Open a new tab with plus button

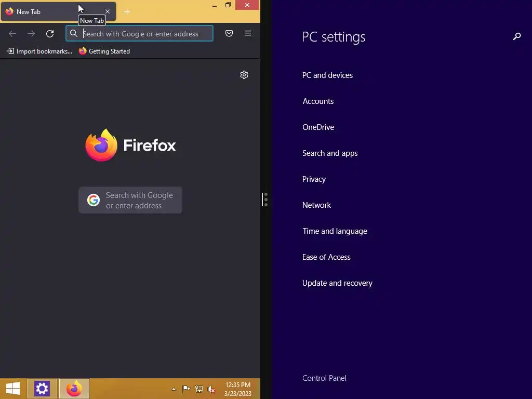(x=127, y=12)
